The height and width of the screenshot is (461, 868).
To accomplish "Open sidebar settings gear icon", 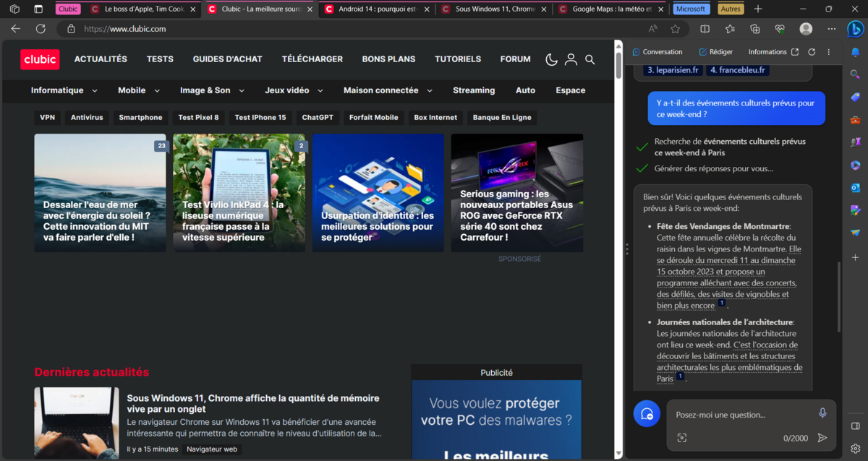I will point(855,448).
